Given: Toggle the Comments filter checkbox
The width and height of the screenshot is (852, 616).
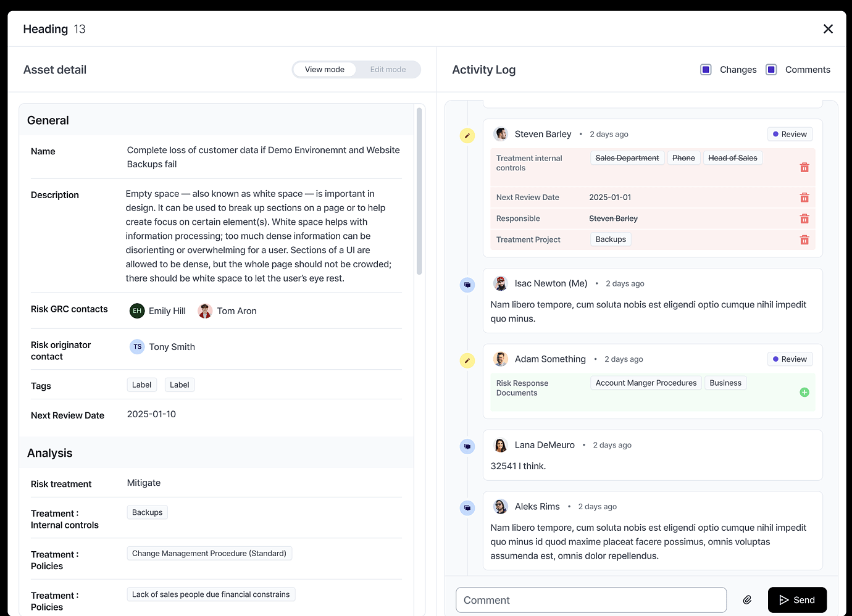Looking at the screenshot, I should (771, 69).
